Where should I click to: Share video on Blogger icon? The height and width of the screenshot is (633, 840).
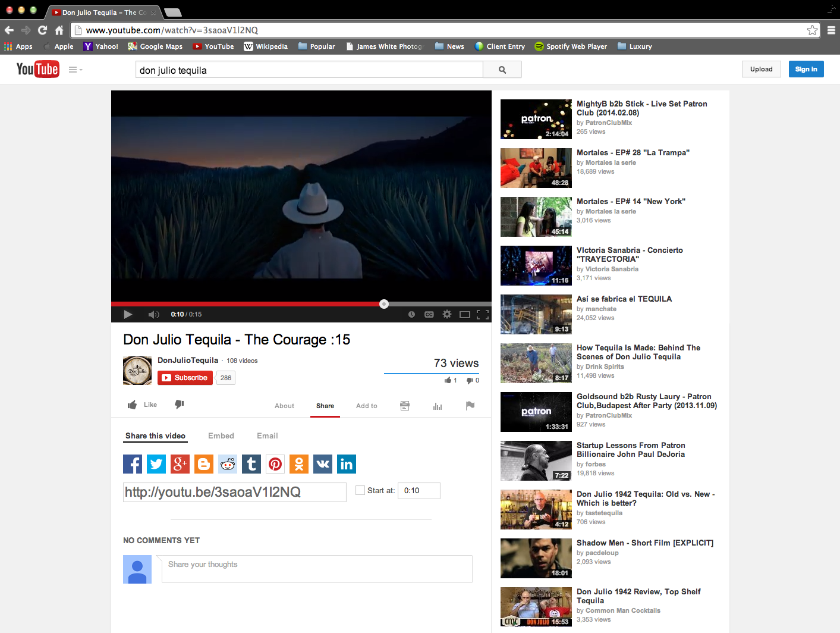click(204, 464)
